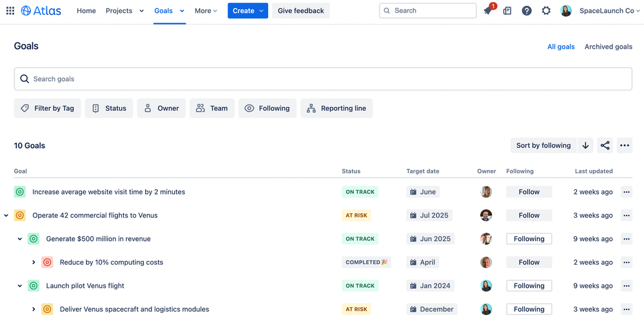
Task: Toggle Following on Generate $500 million in revenue
Action: [x=529, y=239]
